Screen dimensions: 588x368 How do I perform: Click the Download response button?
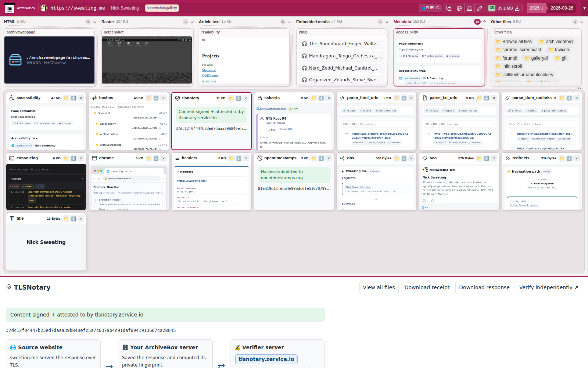(484, 287)
